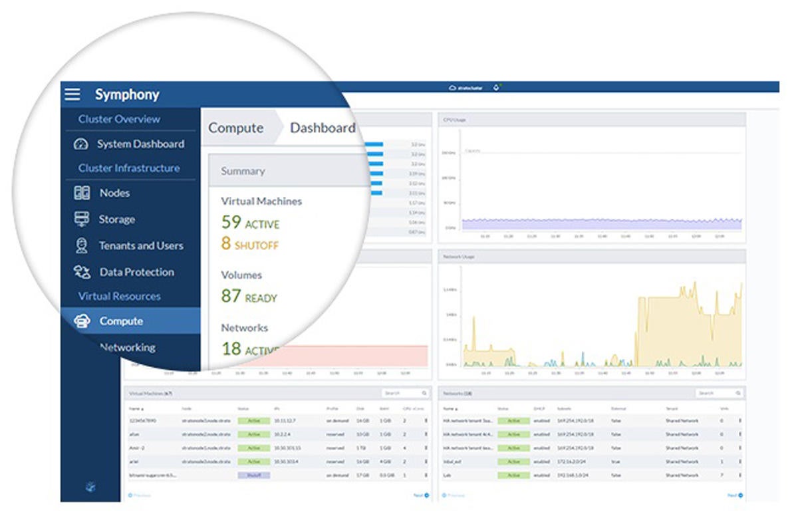Viewport: 798px width, 532px height.
Task: Click the ariel VM name
Action: point(133,462)
